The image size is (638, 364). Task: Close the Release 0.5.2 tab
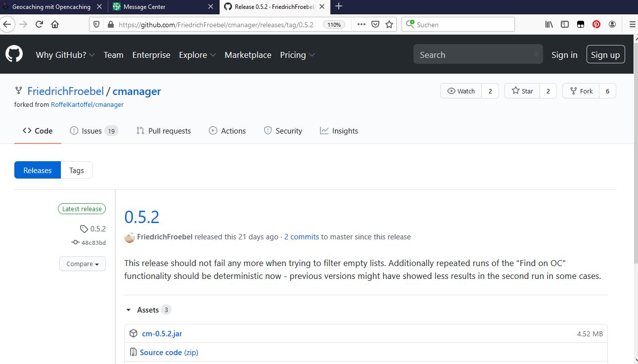pos(322,7)
